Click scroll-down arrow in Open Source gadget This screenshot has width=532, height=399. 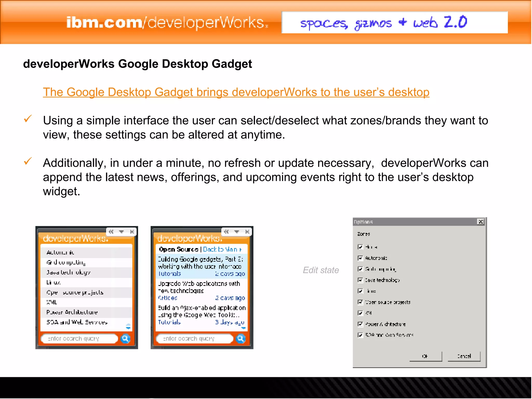(x=243, y=328)
